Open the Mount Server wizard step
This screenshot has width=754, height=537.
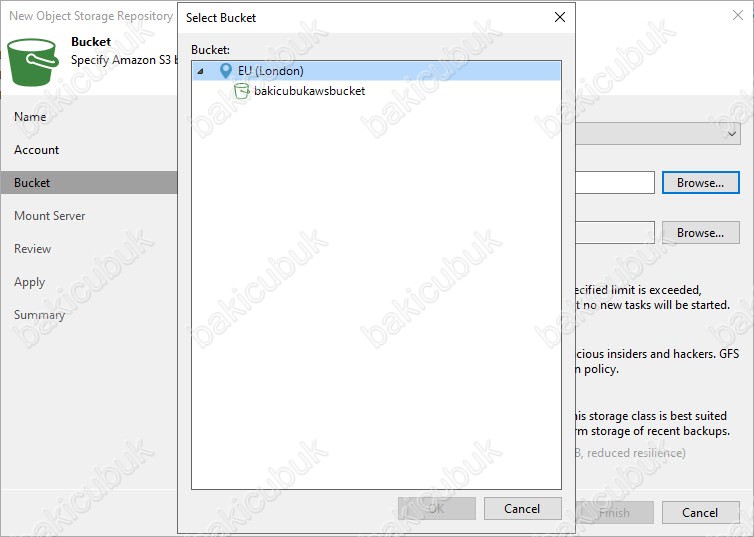click(50, 216)
